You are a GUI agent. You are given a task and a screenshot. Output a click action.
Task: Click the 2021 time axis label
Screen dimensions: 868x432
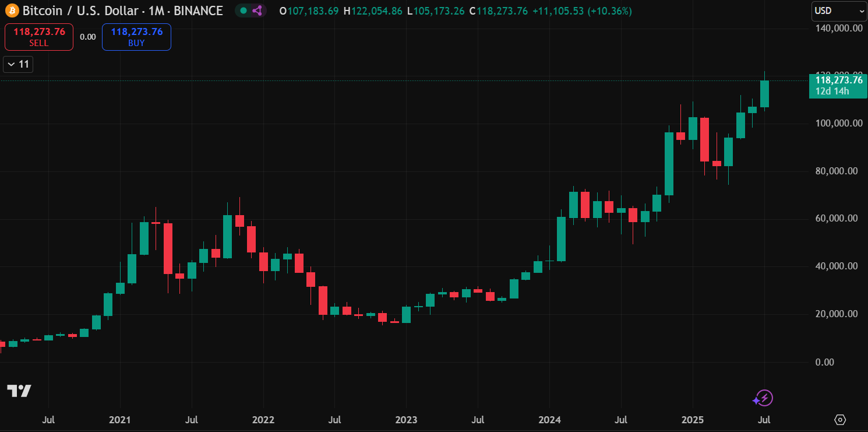coord(120,420)
